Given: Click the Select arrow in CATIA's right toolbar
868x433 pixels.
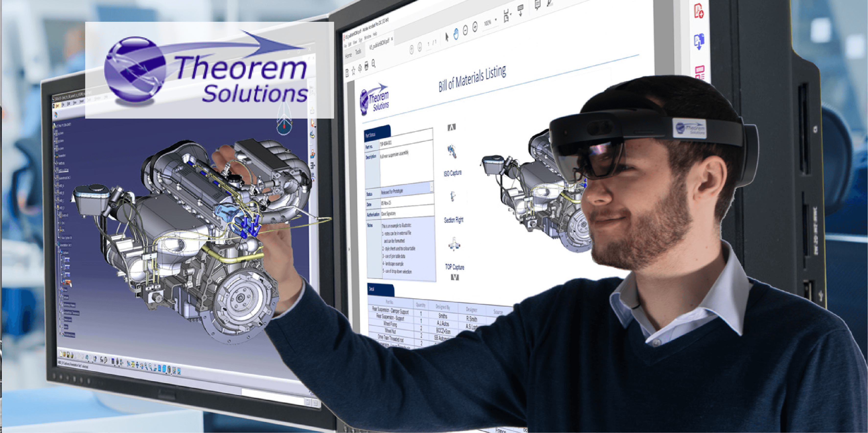Looking at the screenshot, I should [x=312, y=123].
